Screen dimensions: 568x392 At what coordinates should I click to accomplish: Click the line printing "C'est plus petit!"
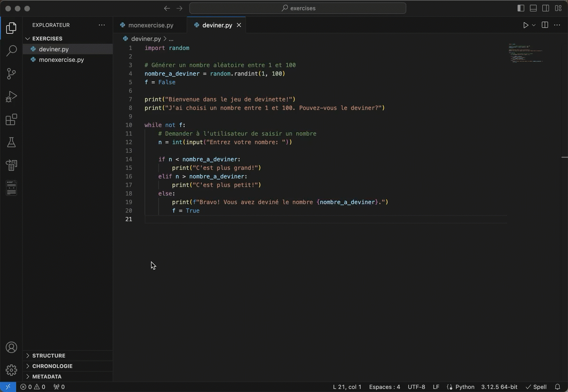pyautogui.click(x=216, y=185)
